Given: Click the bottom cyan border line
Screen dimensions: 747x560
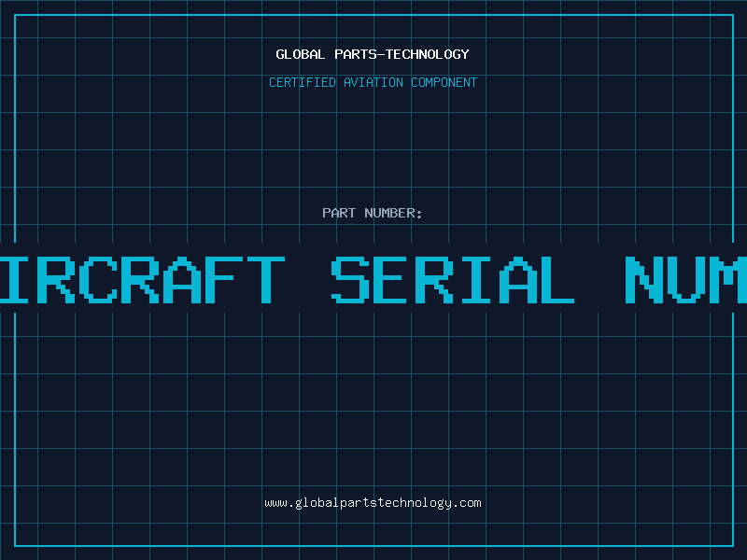Looking at the screenshot, I should point(373,545).
